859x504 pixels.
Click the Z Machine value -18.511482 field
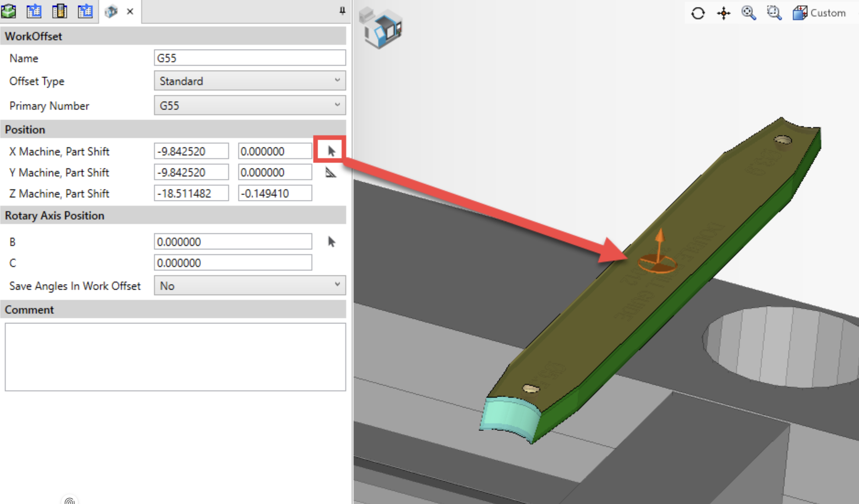click(191, 193)
